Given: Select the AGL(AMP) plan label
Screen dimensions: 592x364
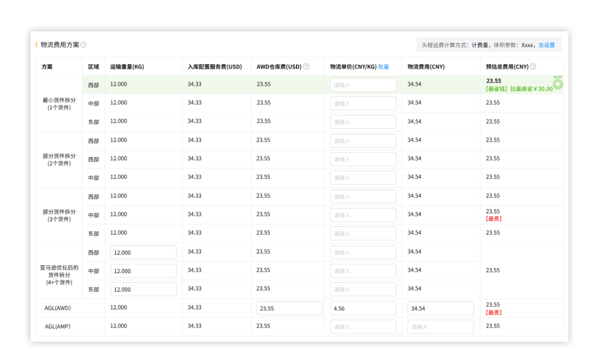Looking at the screenshot, I should pos(58,327).
